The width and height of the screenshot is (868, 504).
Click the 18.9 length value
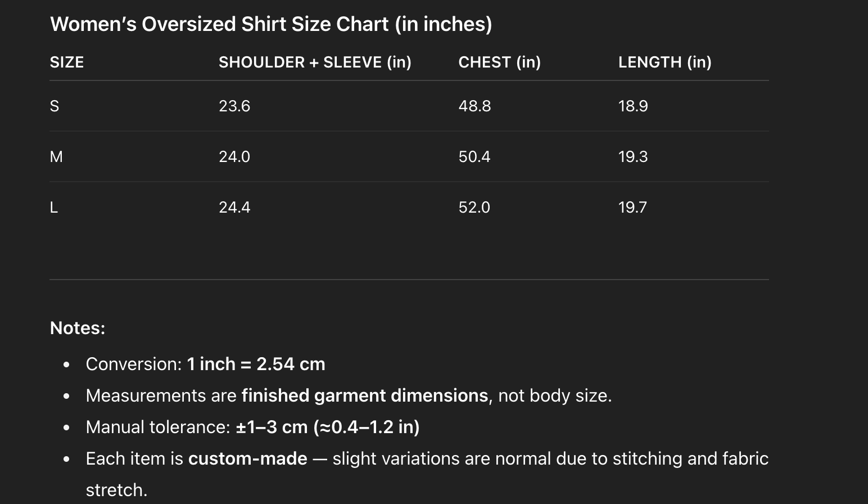(633, 106)
